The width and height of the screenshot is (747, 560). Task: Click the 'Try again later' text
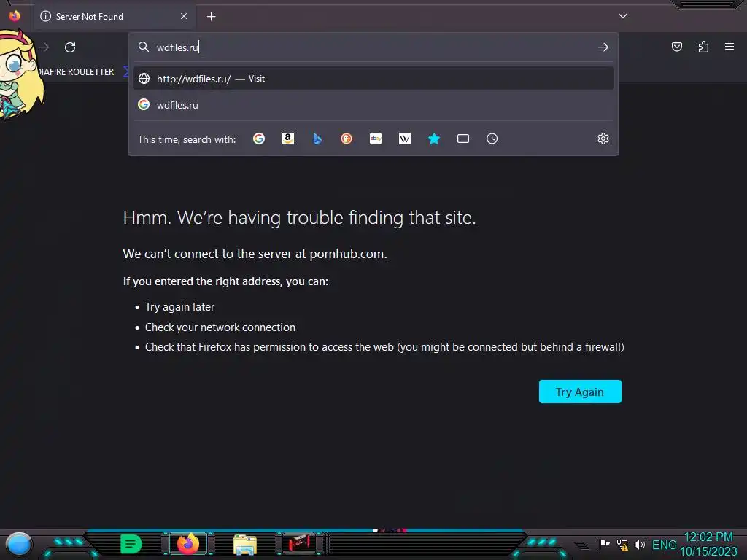179,307
